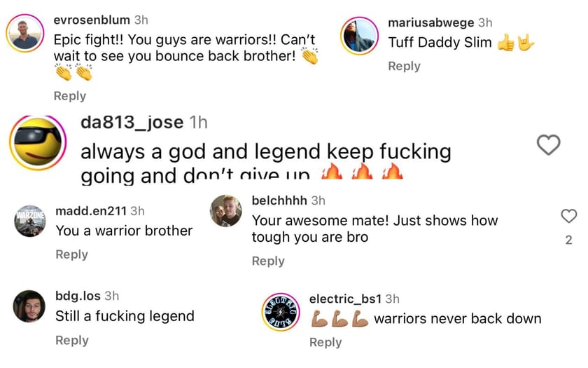Open evrosenblum's profile picture
Viewport: 588px width, 368px height.
point(24,34)
